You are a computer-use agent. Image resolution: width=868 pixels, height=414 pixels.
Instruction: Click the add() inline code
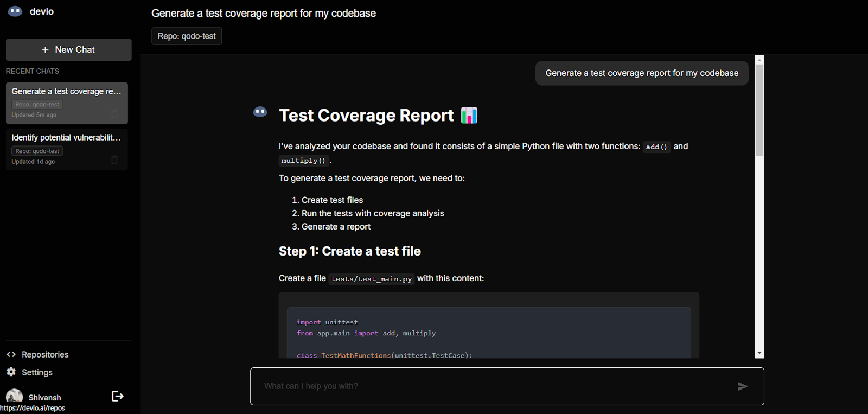(x=656, y=147)
